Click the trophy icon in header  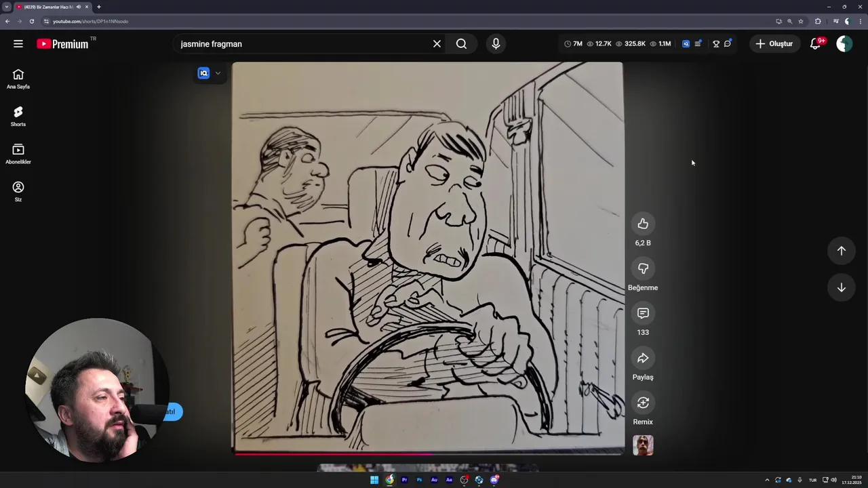pyautogui.click(x=716, y=44)
